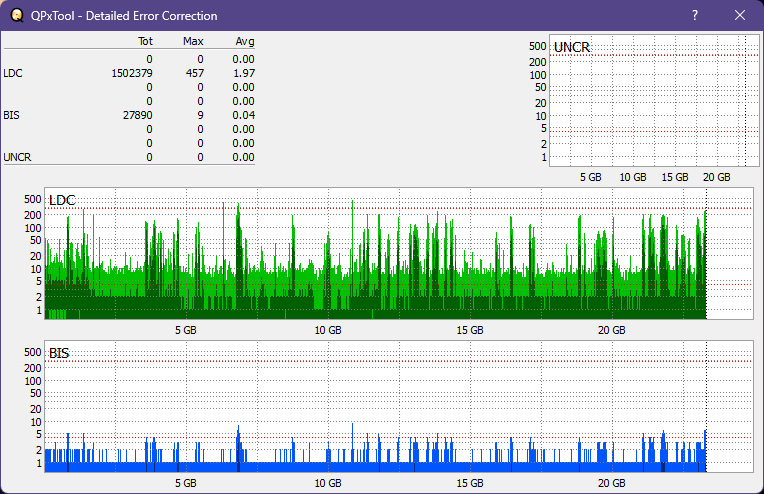The height and width of the screenshot is (494, 764).
Task: Click the BIS graph title
Action: 59,353
